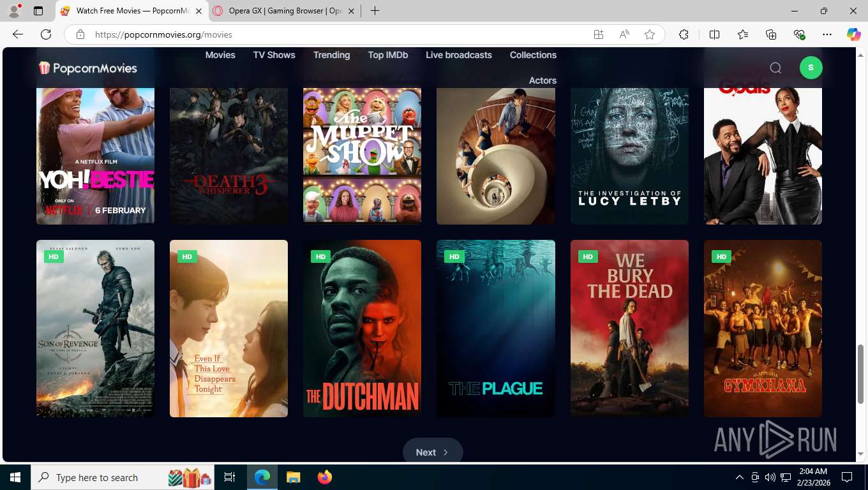Show hidden system tray icons

739,477
